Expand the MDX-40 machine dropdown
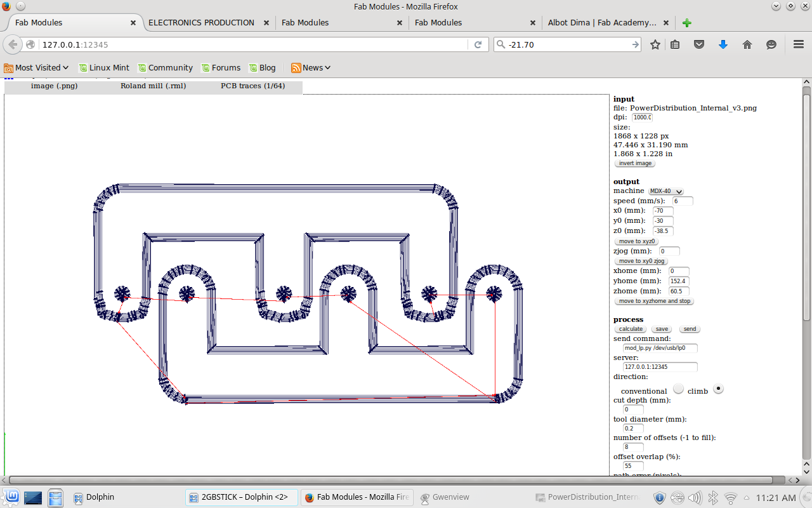Image resolution: width=812 pixels, height=508 pixels. (x=665, y=191)
